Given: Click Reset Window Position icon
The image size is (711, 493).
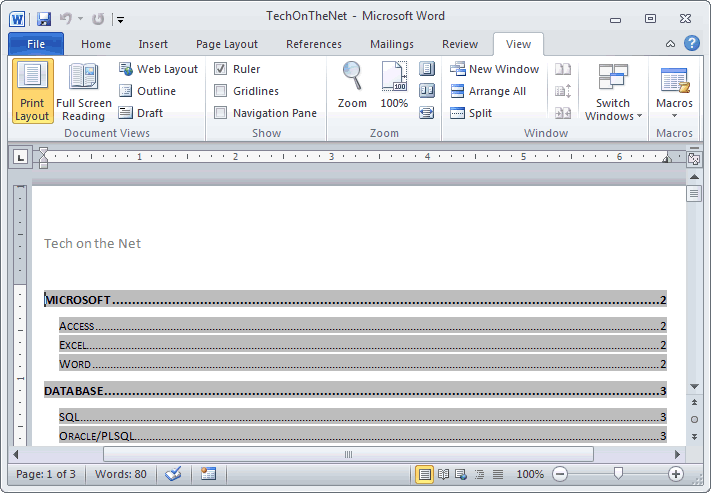Looking at the screenshot, I should [x=563, y=112].
